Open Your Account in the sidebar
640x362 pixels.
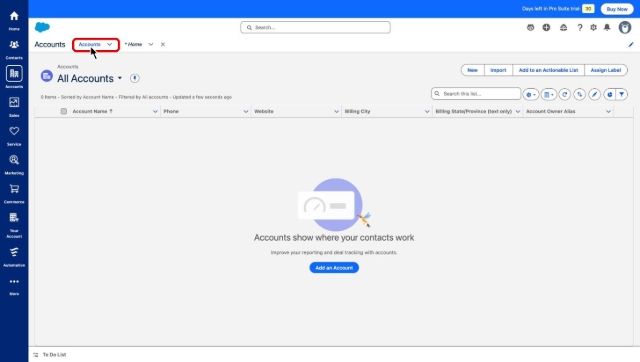coord(14,225)
